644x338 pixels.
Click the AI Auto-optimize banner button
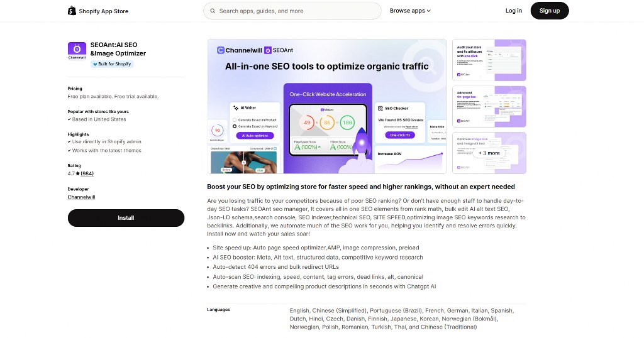tap(255, 136)
